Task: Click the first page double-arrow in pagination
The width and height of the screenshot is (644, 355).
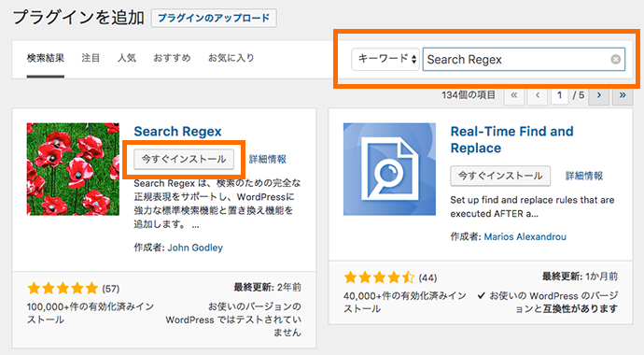Action: [x=514, y=95]
